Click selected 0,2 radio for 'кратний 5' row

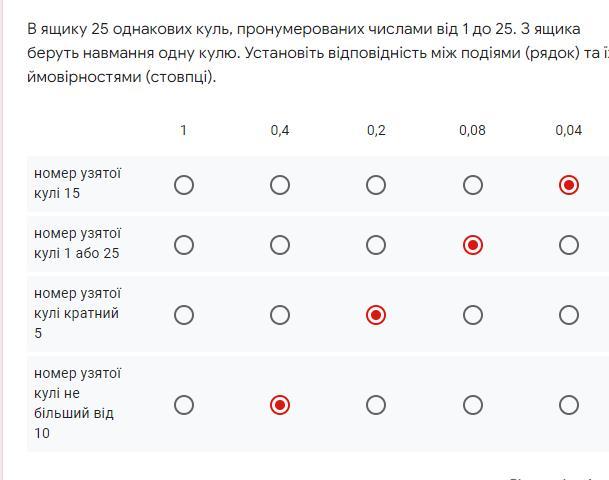click(376, 315)
